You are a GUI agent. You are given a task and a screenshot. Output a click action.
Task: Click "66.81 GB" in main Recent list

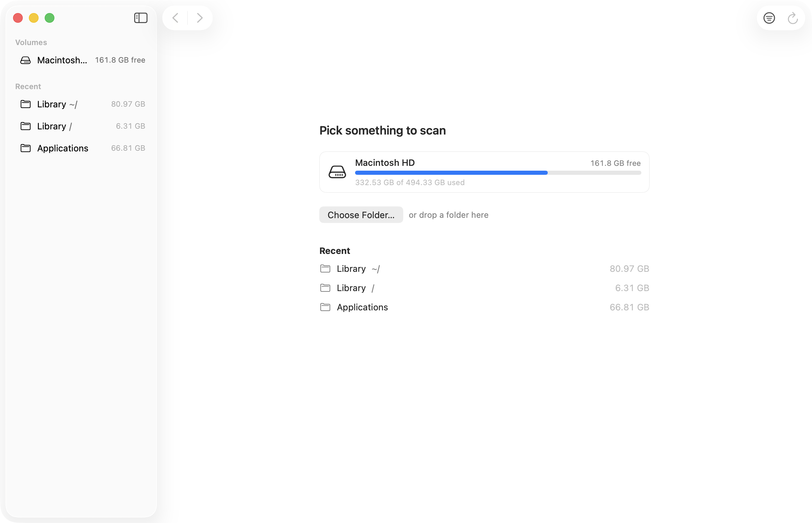point(629,307)
